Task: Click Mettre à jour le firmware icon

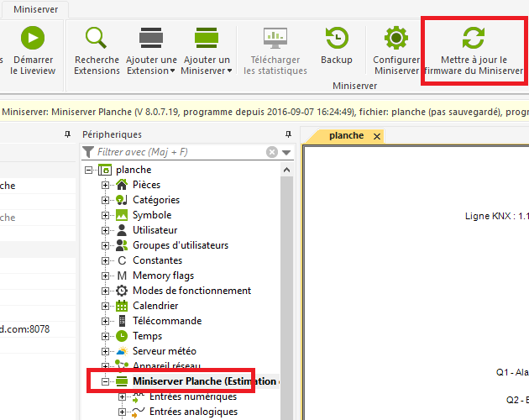Action: [474, 39]
